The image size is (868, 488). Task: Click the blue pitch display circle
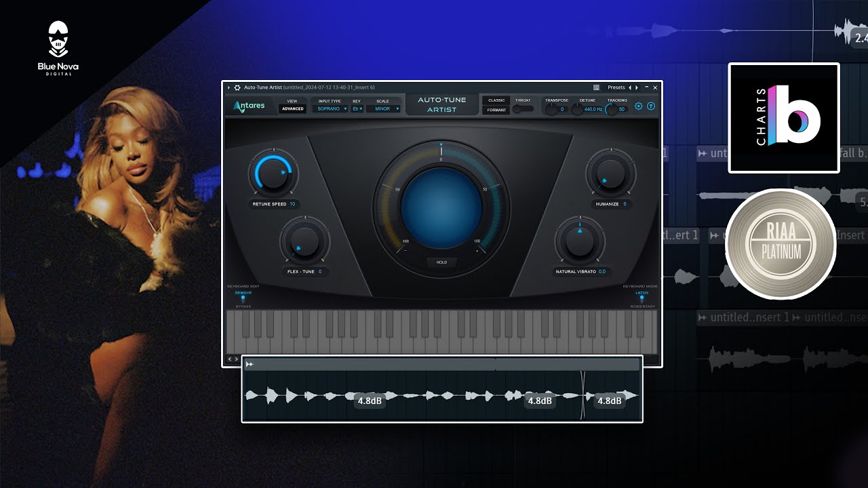441,209
